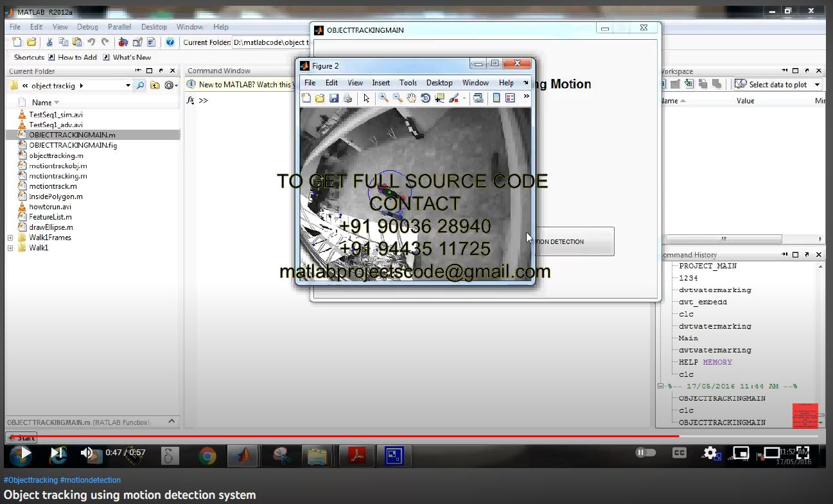Mute the video with the speaker icon
The image size is (833, 504).
coord(87,453)
